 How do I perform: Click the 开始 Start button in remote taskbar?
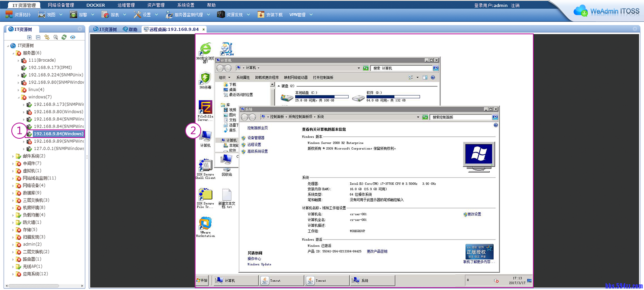point(202,280)
